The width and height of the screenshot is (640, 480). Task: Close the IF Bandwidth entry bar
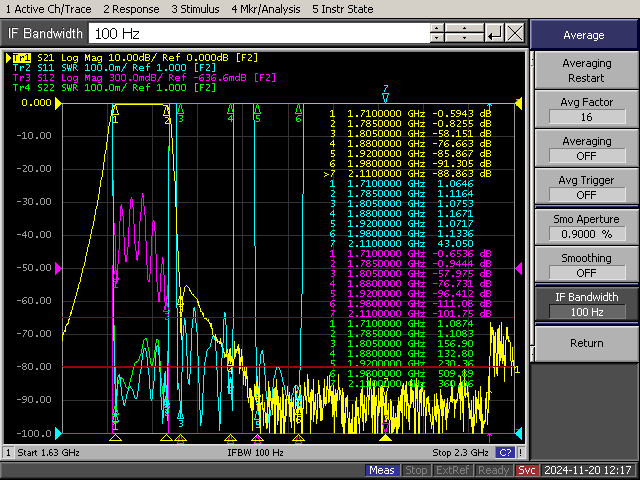(x=514, y=34)
